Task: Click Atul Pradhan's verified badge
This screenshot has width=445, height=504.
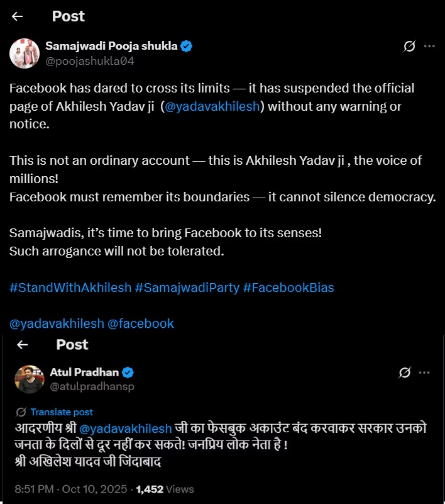Action: [128, 372]
